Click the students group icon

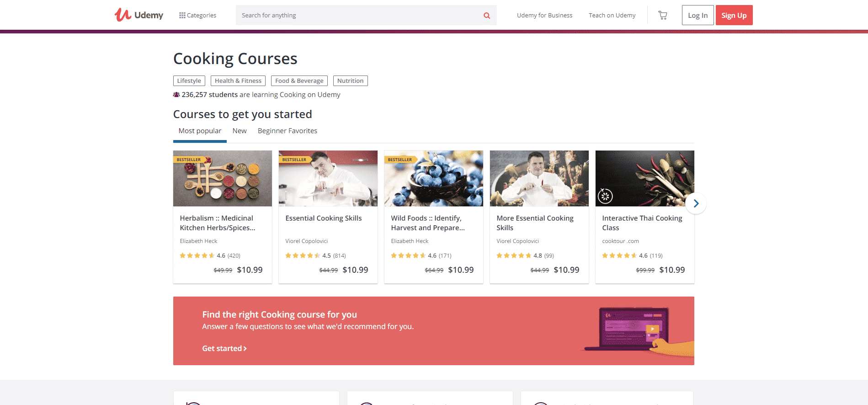(176, 95)
